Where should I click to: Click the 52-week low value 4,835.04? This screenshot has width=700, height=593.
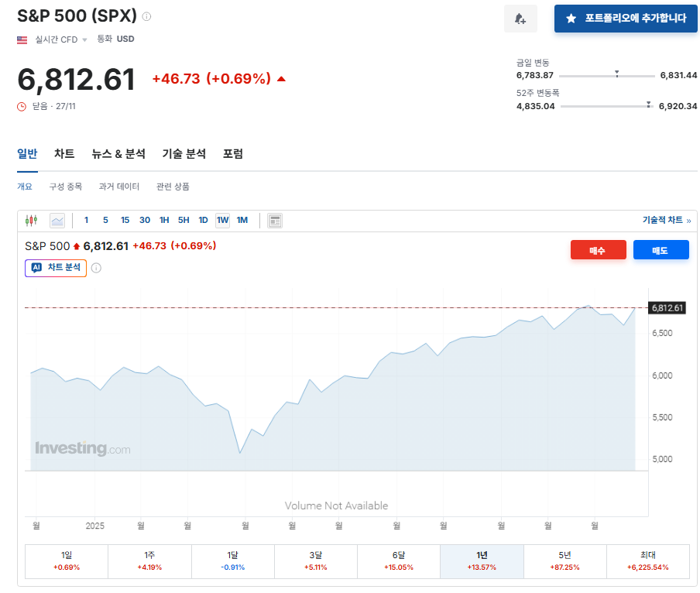pyautogui.click(x=535, y=106)
